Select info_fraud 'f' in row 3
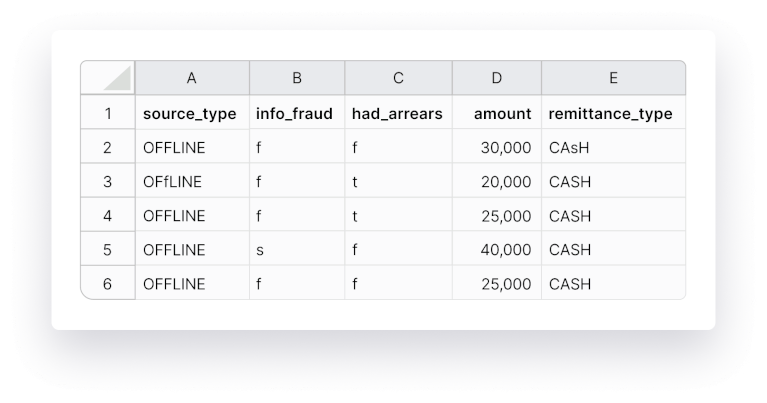 (x=297, y=180)
